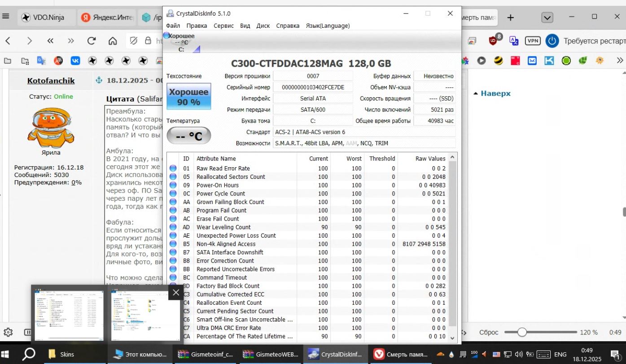626x364 pixels.
Task: Open the blue mail envelope bookmark icon
Action: pyautogui.click(x=532, y=61)
